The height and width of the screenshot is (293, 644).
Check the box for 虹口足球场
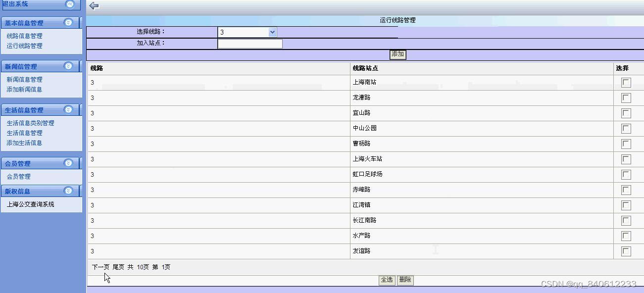tap(626, 175)
